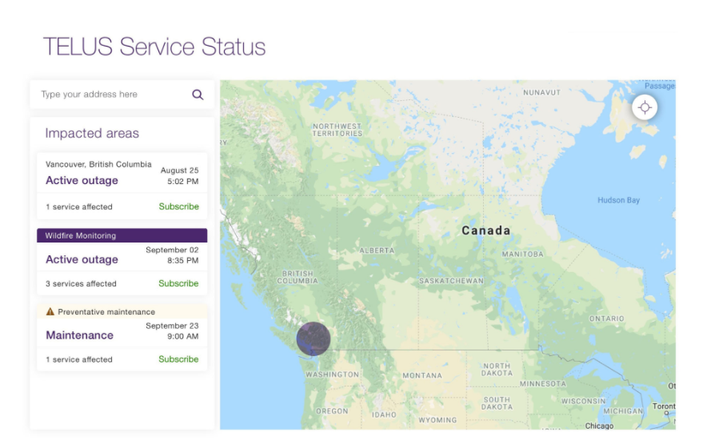The image size is (711, 445).
Task: Select the Wildfire Monitoring purple banner
Action: (x=122, y=236)
